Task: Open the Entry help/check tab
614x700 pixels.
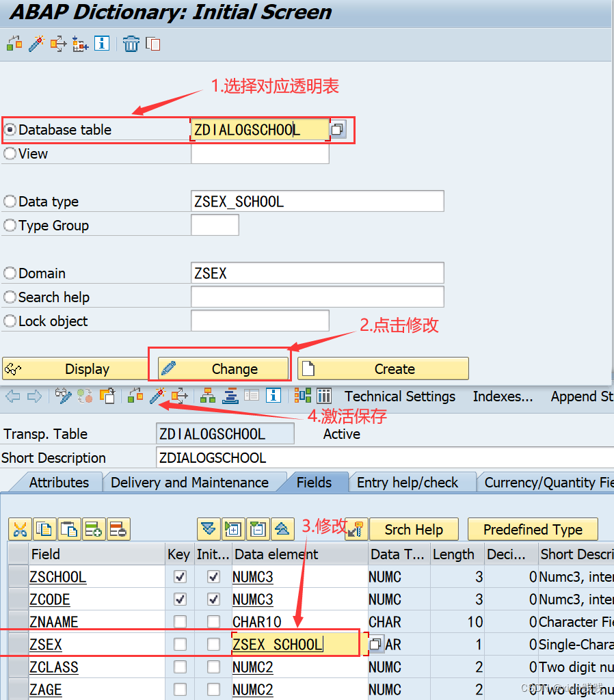Action: coord(408,482)
